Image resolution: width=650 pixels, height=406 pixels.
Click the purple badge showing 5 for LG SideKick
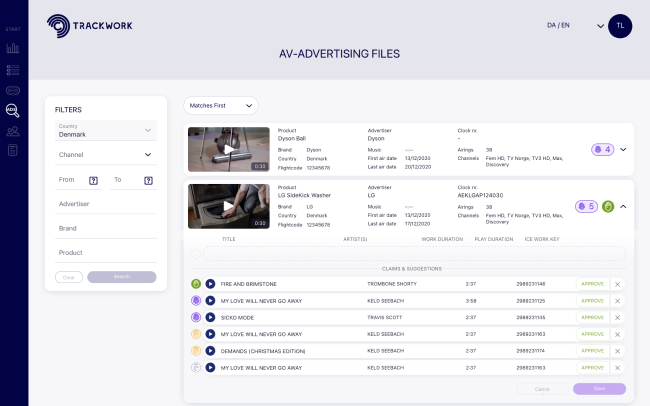pos(586,206)
